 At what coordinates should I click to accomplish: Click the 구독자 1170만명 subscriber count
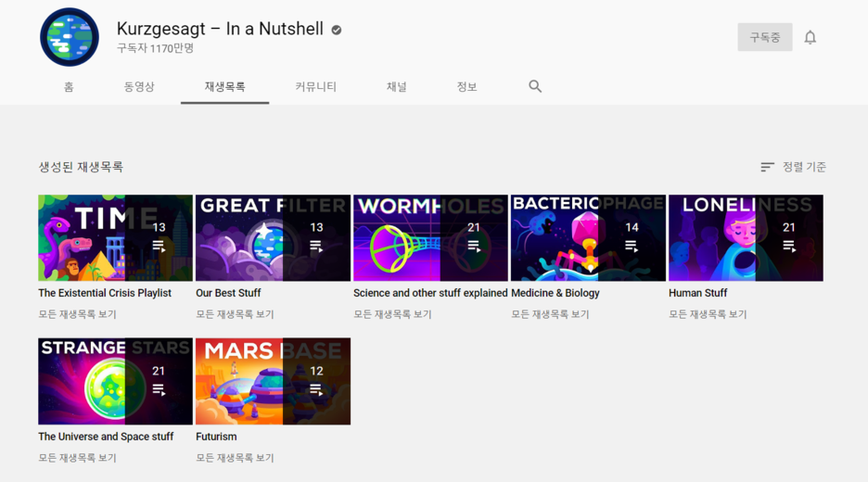pyautogui.click(x=156, y=48)
